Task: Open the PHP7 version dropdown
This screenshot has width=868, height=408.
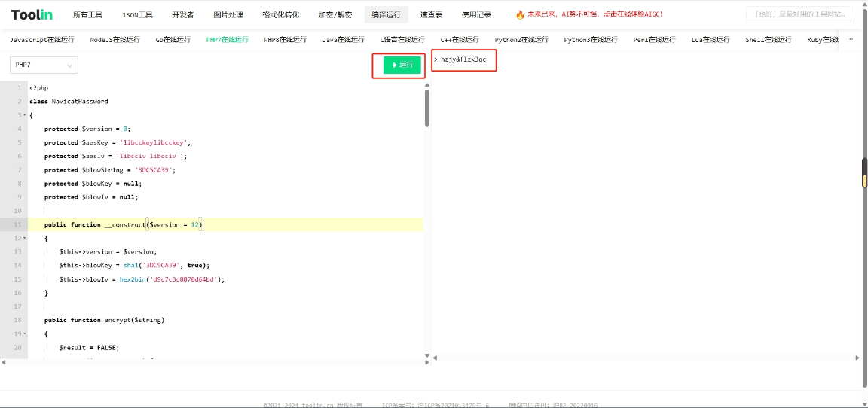Action: click(x=44, y=65)
